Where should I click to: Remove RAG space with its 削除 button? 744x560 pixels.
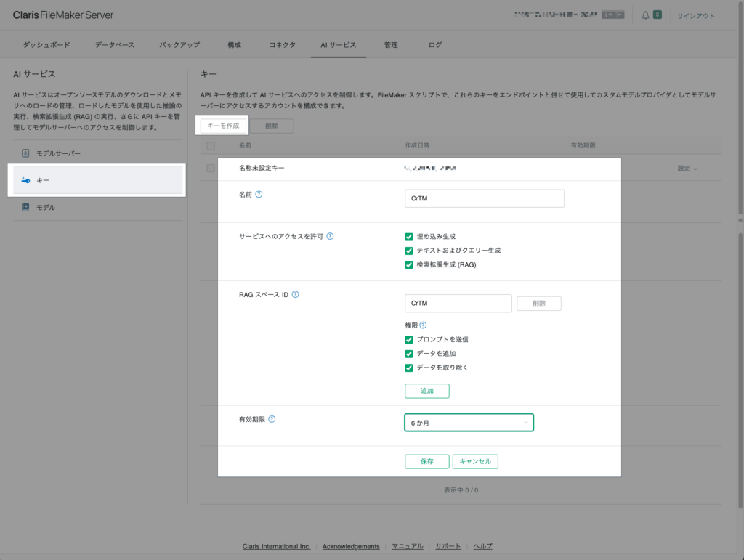539,304
